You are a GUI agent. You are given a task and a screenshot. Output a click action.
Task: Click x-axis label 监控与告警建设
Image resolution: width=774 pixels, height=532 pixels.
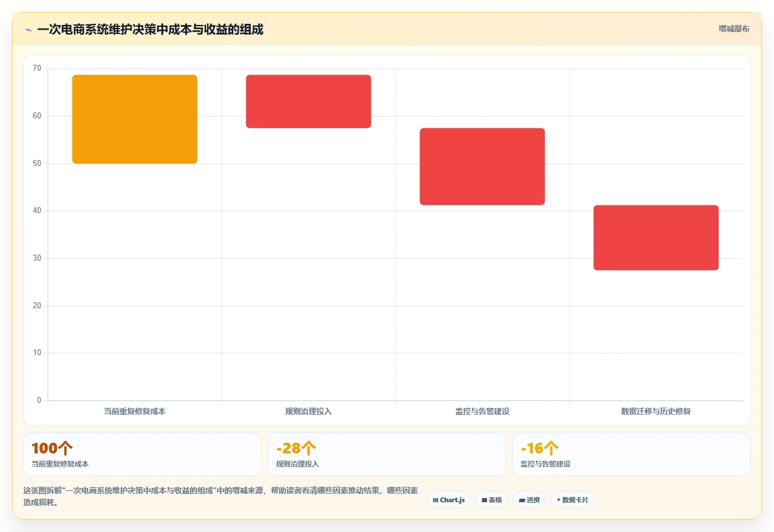click(x=482, y=411)
